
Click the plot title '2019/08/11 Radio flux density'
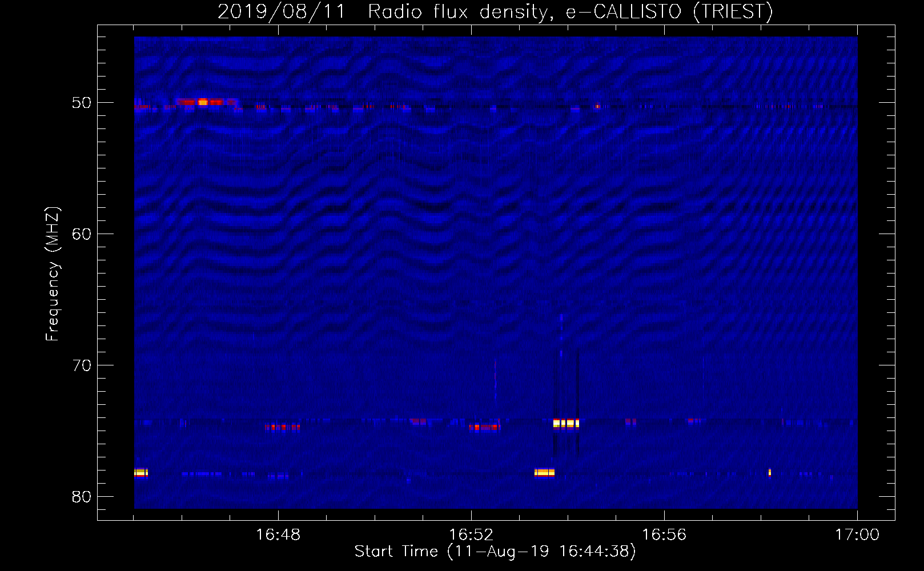pyautogui.click(x=495, y=11)
